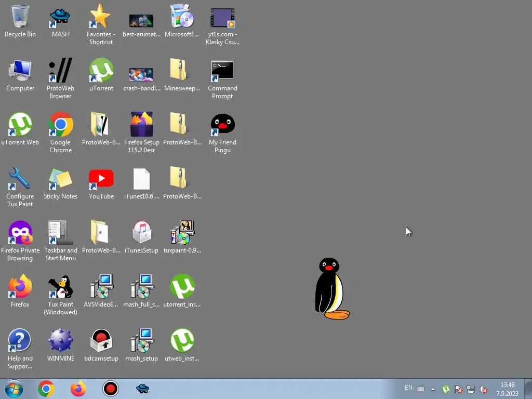The height and width of the screenshot is (399, 532).
Task: Open the red record button taskbar app
Action: pyautogui.click(x=110, y=389)
